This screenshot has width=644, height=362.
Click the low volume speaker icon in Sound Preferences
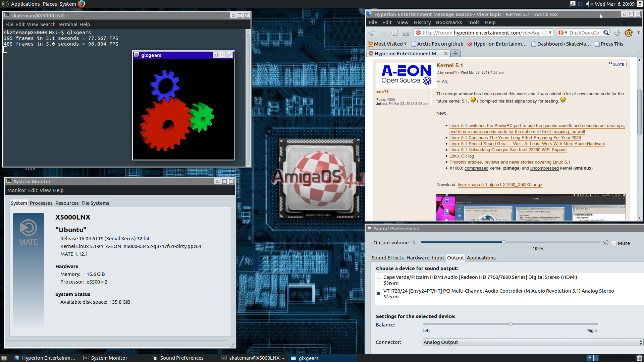(x=415, y=242)
